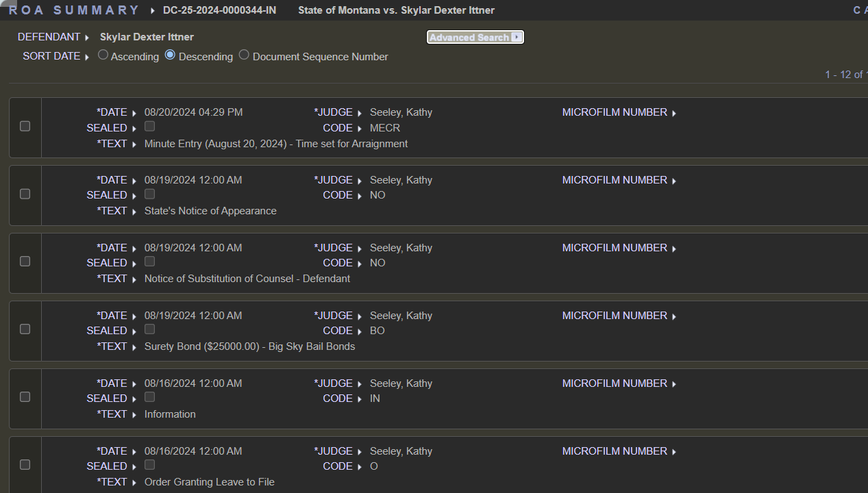Check the row checkbox for Information entry
868x493 pixels.
[25, 396]
